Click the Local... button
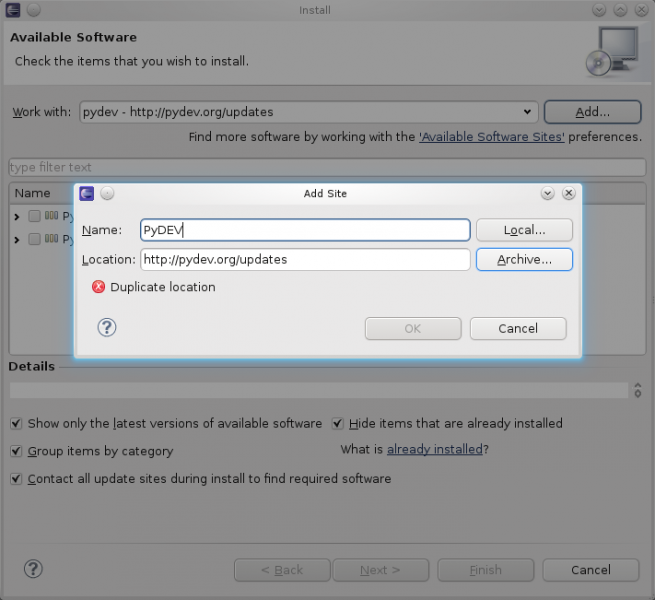Viewport: 655px width, 600px height. (x=524, y=230)
